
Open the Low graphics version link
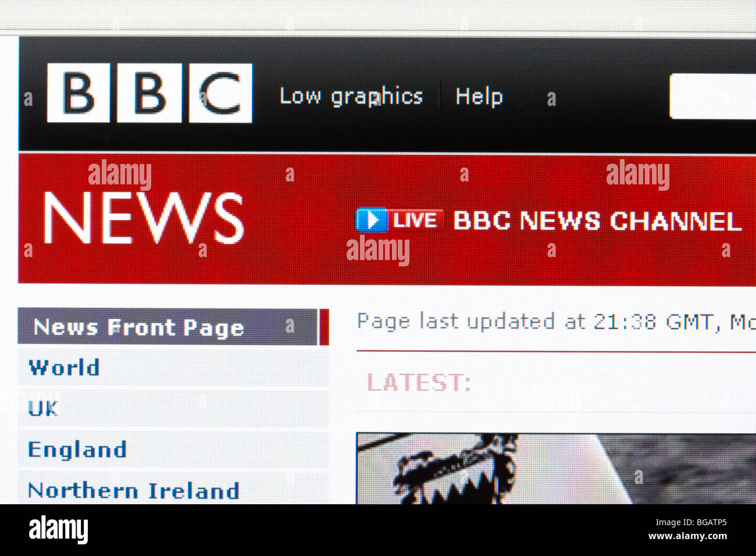click(x=351, y=96)
